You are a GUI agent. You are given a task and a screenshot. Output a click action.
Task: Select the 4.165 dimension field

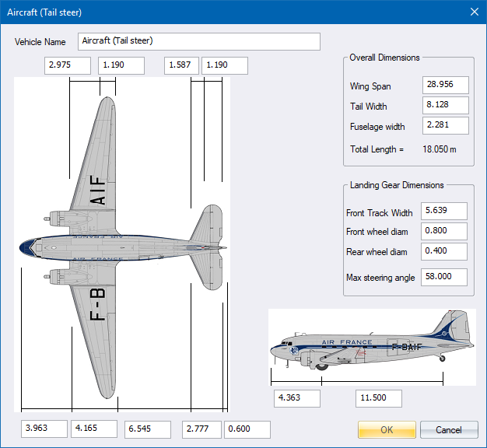[94, 429]
